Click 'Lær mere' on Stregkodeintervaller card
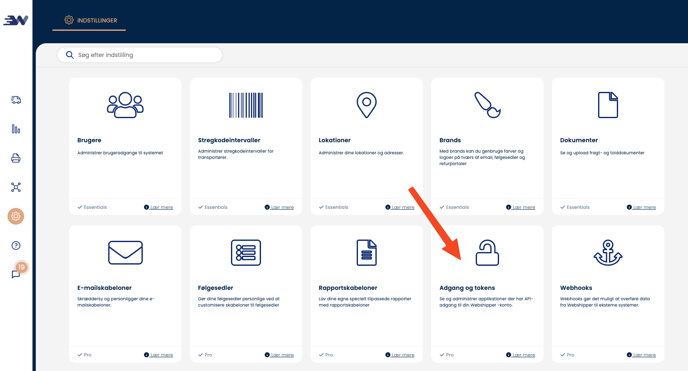Viewport: 688px width, 371px height. click(x=279, y=207)
